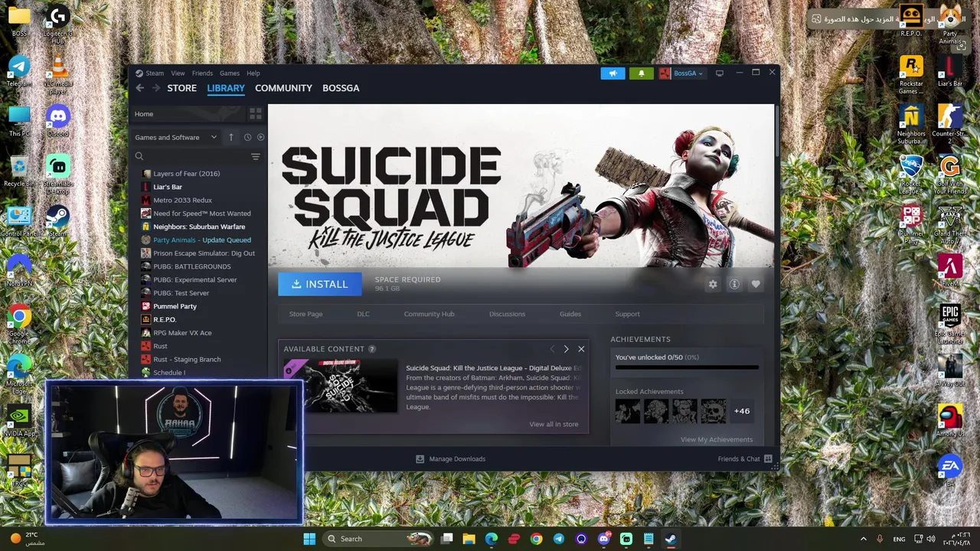Screen dimensions: 980x551
Task: Open Among Us desktop icon
Action: tap(950, 421)
